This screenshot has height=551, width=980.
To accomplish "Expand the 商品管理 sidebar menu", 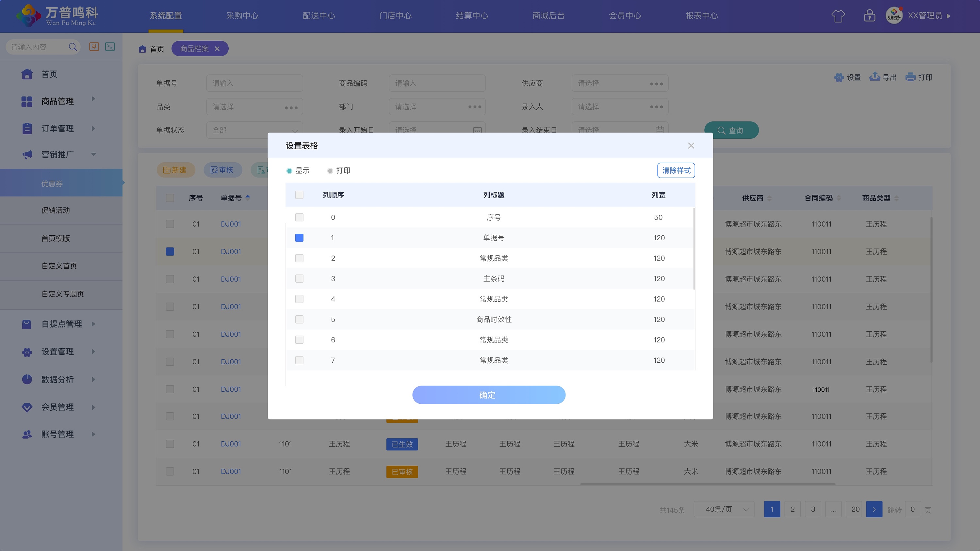I will (x=58, y=101).
